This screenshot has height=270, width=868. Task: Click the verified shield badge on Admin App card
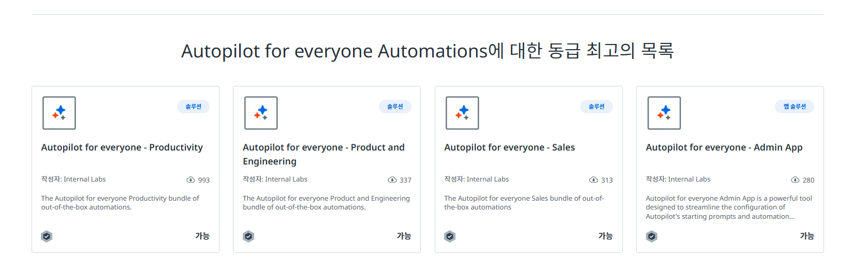click(x=652, y=236)
